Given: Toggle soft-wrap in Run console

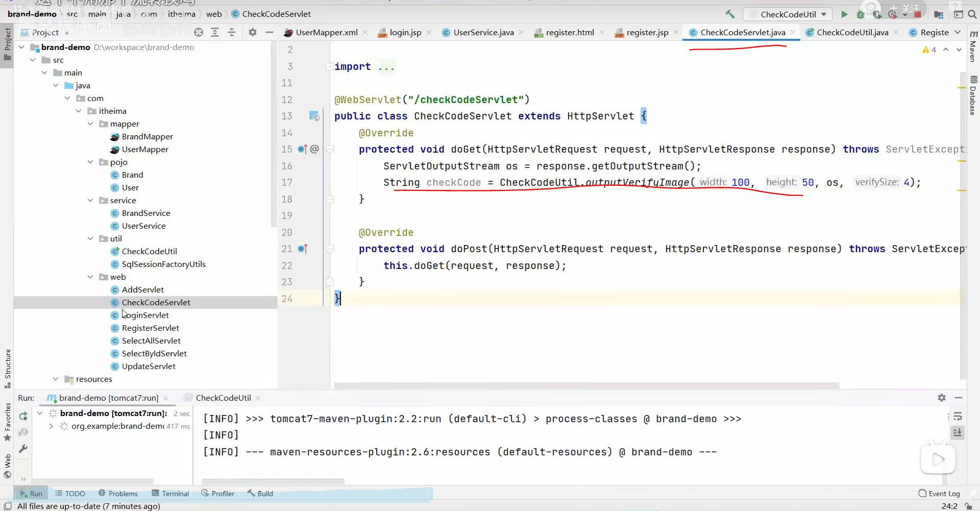Looking at the screenshot, I should point(958,417).
